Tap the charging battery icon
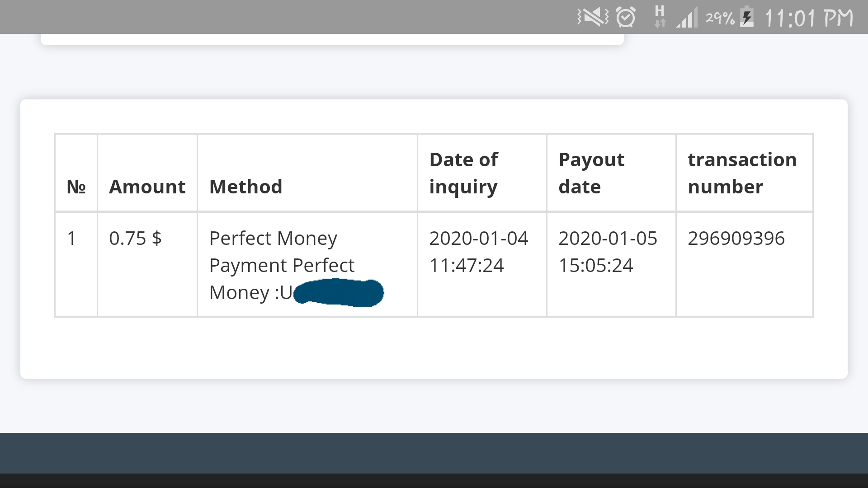 tap(747, 17)
